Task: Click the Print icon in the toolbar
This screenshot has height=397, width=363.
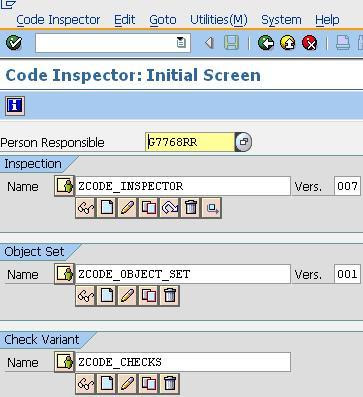Action: pos(342,43)
